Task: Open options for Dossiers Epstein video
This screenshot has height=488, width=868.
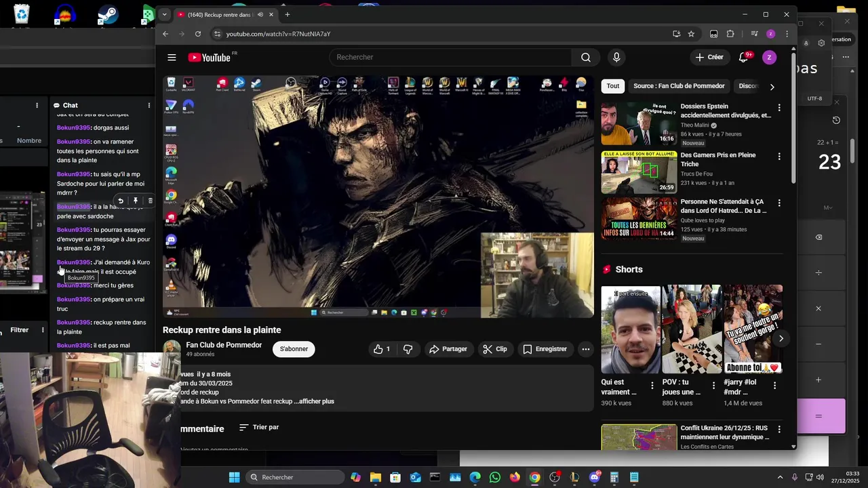Action: point(778,108)
